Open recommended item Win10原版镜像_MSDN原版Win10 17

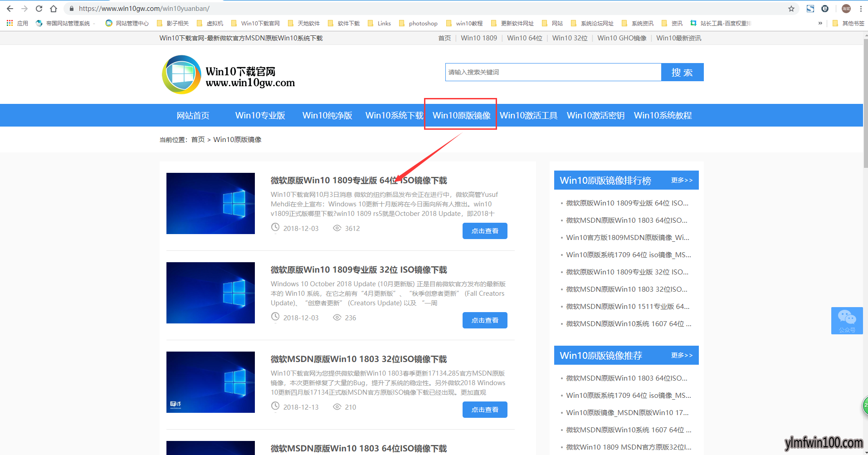[627, 413]
